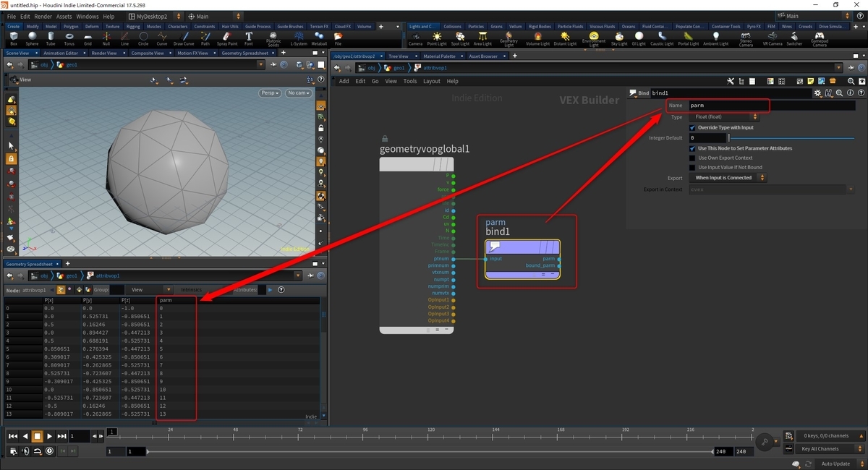Click geo1 in the network path breadcrumb
The image size is (868, 470).
[400, 67]
